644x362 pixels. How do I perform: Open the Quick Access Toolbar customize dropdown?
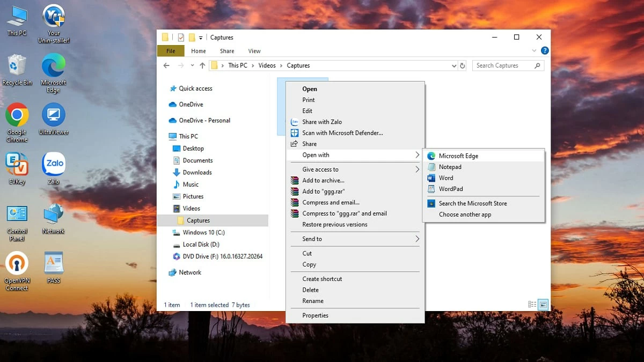(x=200, y=37)
